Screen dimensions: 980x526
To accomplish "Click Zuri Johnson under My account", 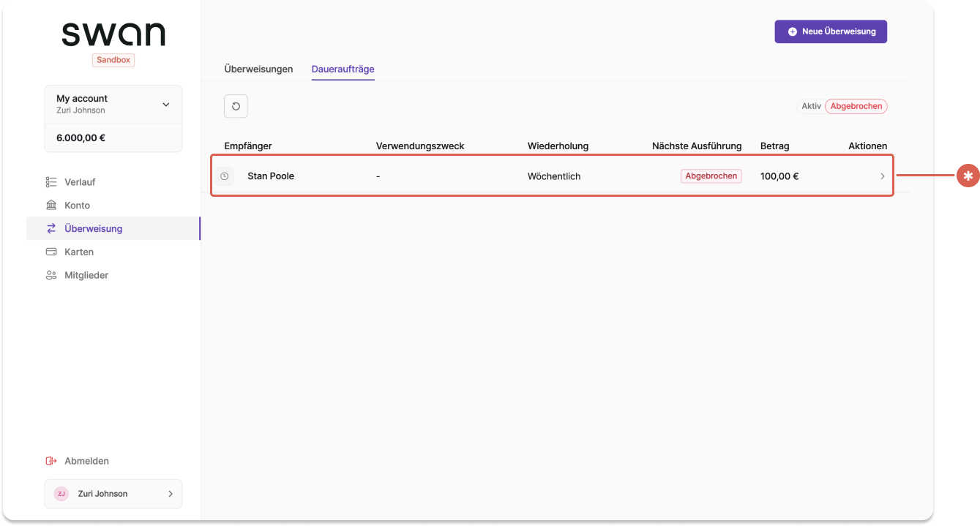I will pyautogui.click(x=81, y=110).
